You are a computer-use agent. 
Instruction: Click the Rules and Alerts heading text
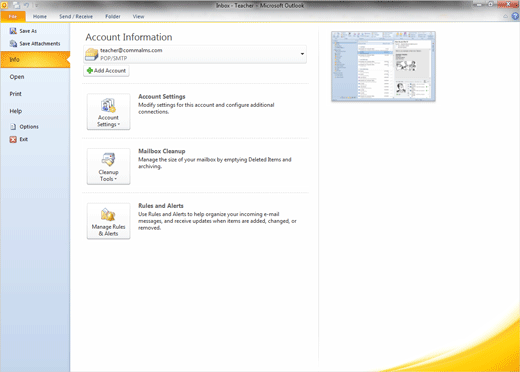(161, 206)
